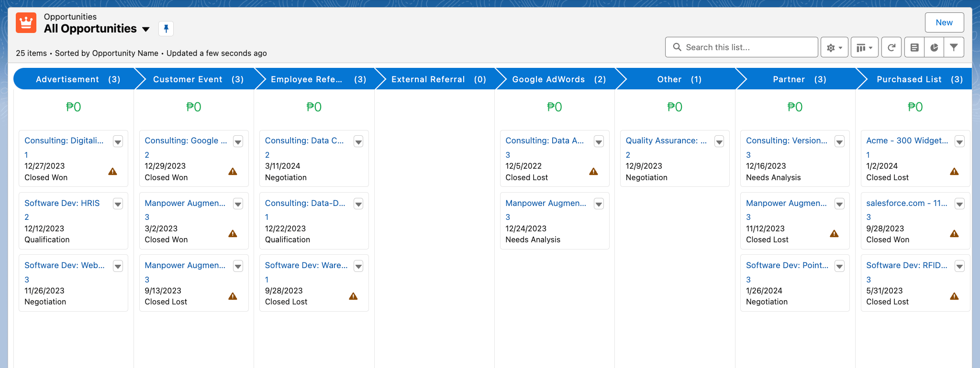Click the 12/24/2023 close date text

pos(526,228)
